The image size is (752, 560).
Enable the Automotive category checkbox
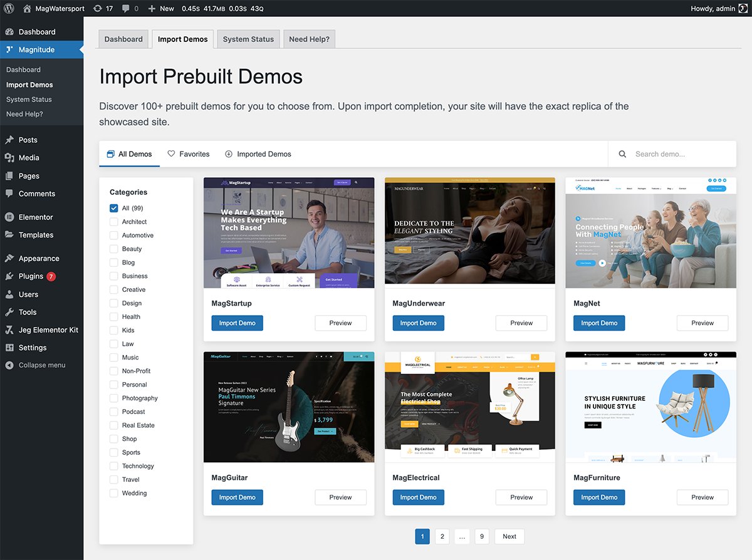pyautogui.click(x=113, y=236)
